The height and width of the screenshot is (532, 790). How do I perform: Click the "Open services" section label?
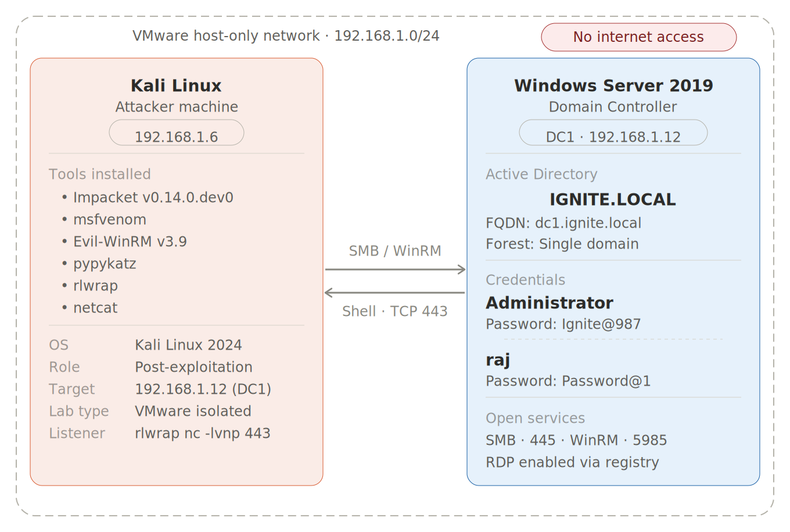pyautogui.click(x=535, y=418)
